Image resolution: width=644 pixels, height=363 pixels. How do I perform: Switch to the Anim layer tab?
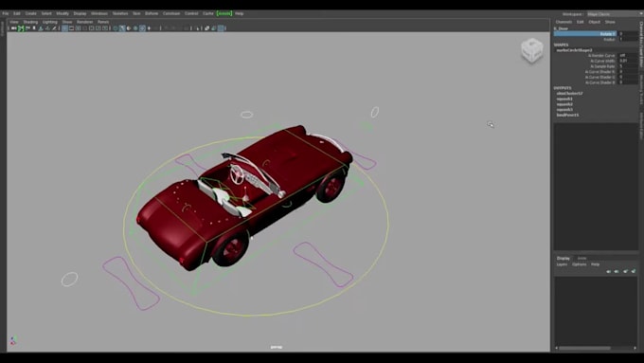[582, 258]
